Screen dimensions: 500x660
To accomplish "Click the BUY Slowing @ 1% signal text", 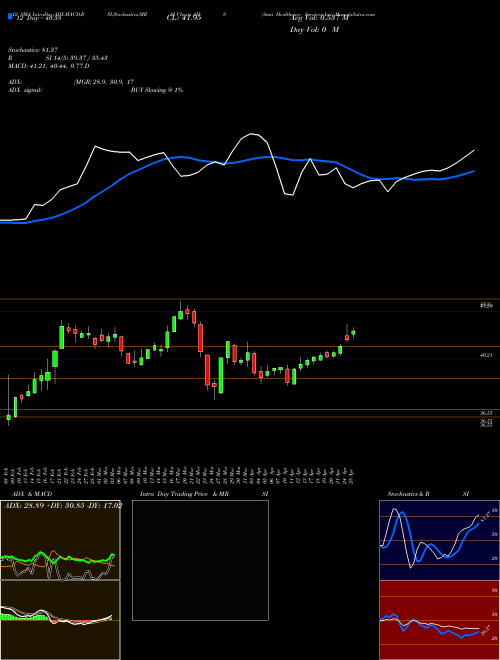I will pyautogui.click(x=157, y=90).
